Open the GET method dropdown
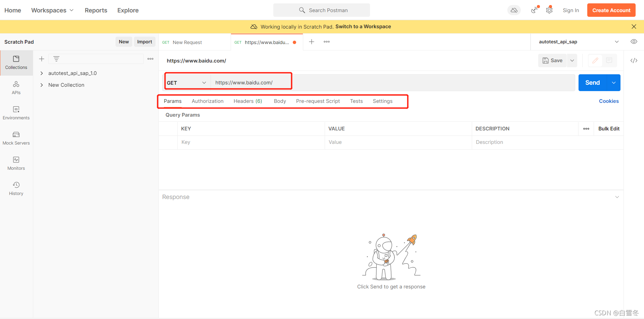Screen dimensions: 644x319 click(x=187, y=83)
